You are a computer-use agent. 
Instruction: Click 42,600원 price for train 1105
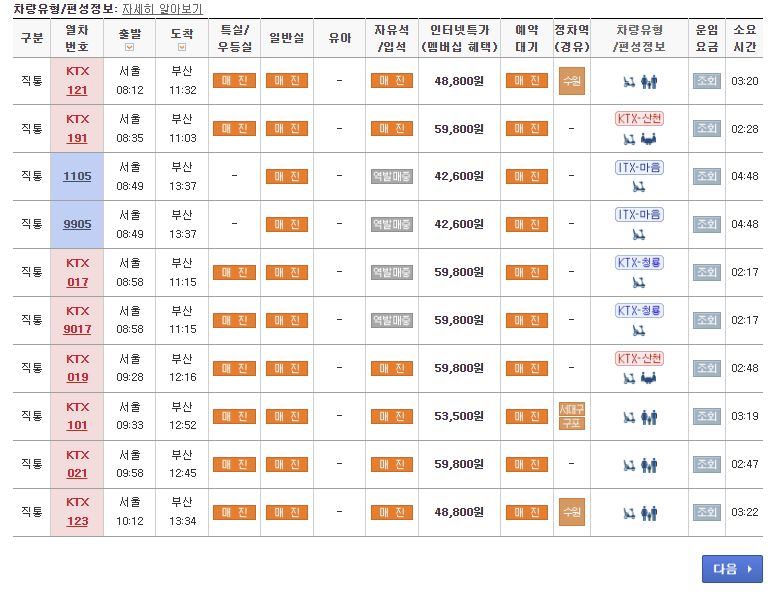(459, 176)
